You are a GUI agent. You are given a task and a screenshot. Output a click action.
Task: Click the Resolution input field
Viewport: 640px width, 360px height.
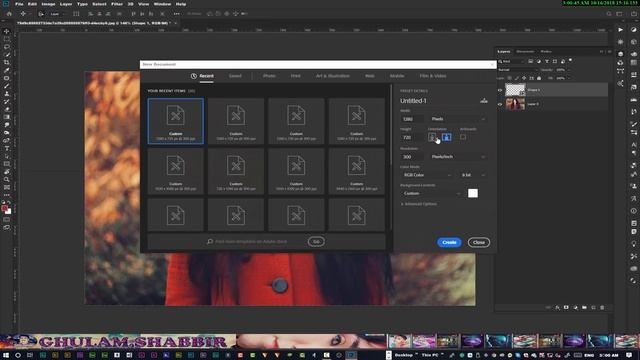click(412, 157)
